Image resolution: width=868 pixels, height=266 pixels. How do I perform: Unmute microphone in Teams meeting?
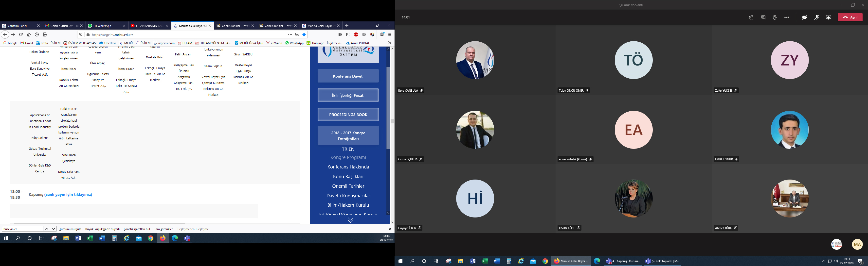(x=816, y=17)
